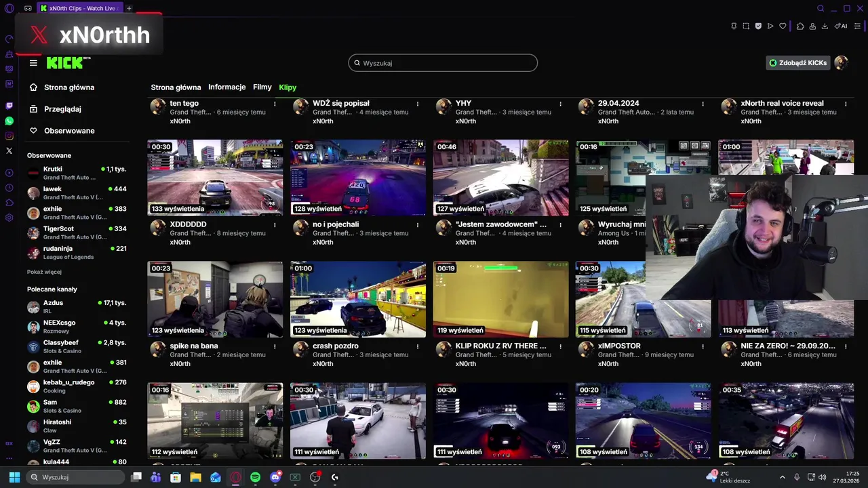Screen dimensions: 868x488
Task: Click the Kick 'Wyszukaj' search field
Action: pos(443,63)
